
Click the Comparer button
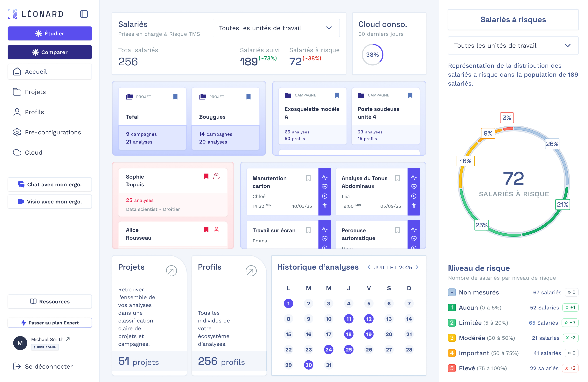(x=50, y=52)
